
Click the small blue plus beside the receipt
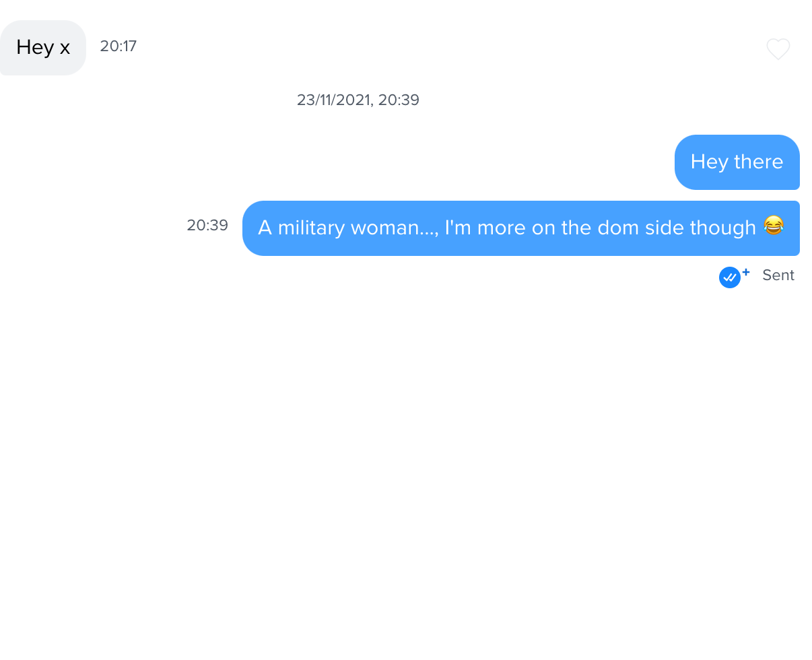746,272
